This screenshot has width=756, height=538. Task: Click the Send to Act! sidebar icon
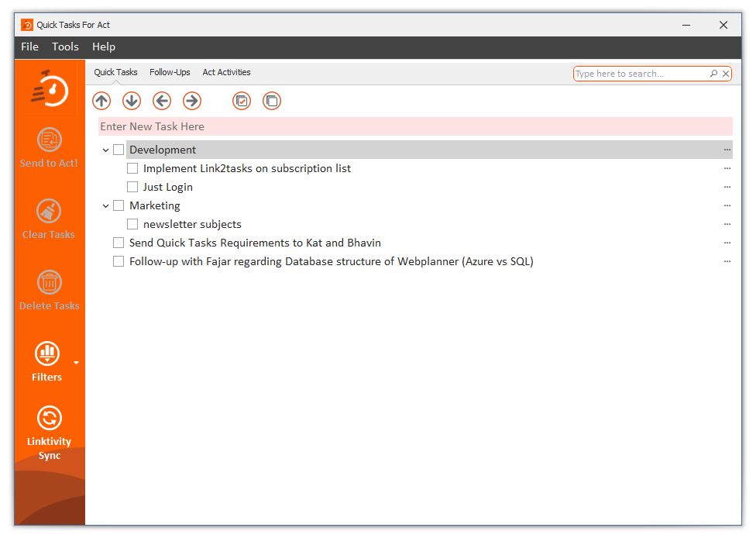click(x=49, y=140)
